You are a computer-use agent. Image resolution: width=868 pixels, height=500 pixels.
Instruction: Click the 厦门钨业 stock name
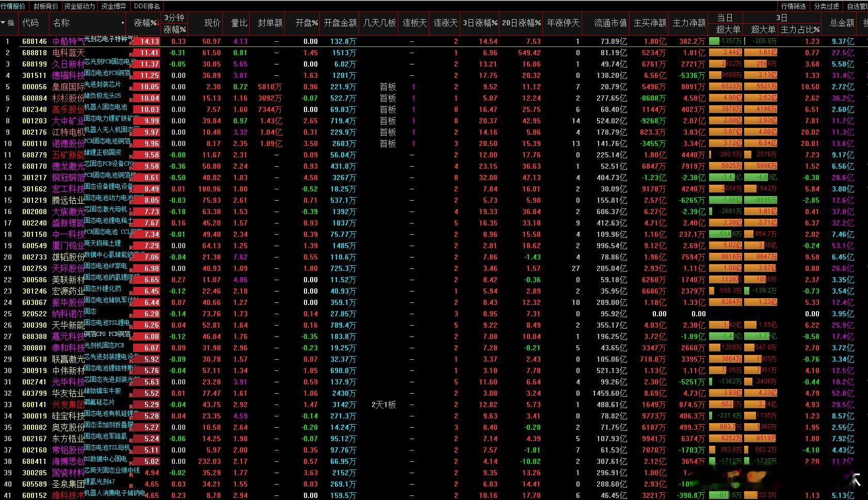[68, 246]
